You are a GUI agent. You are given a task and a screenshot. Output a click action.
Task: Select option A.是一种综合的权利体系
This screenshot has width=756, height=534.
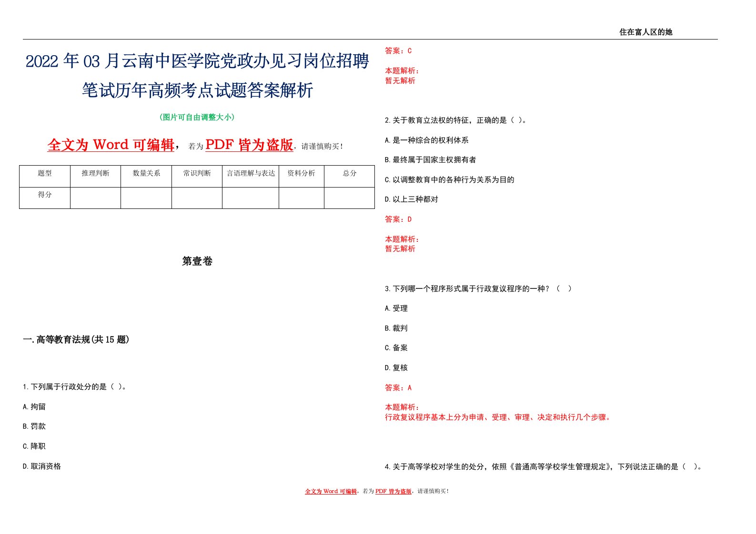click(x=427, y=140)
